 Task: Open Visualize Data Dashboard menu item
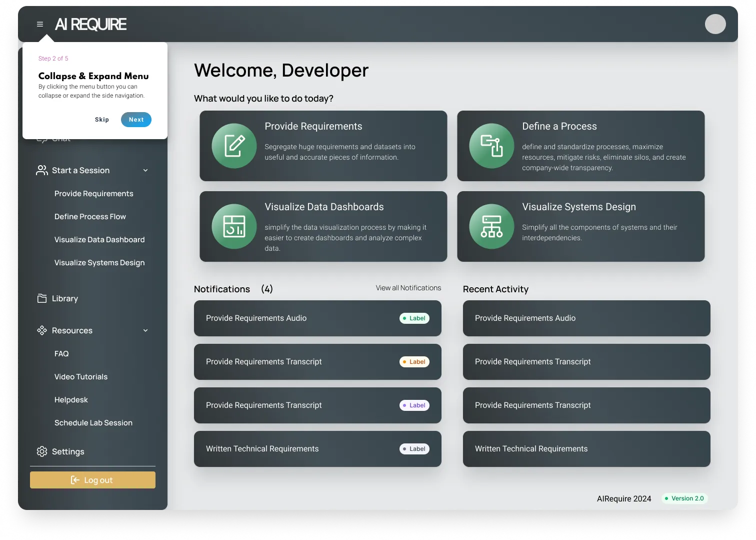[x=99, y=240]
